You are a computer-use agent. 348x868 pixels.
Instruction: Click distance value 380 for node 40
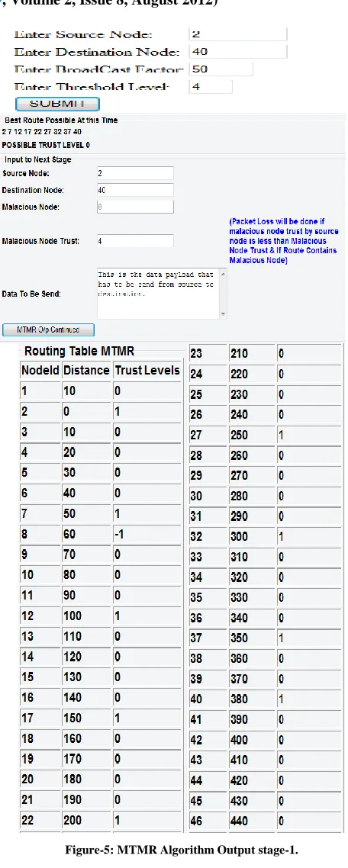tap(240, 699)
